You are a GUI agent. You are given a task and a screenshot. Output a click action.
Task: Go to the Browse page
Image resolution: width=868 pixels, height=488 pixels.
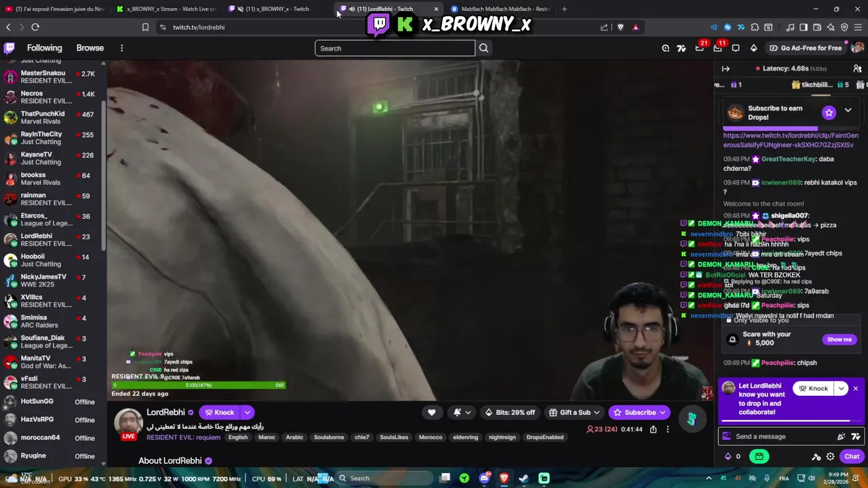(x=90, y=48)
